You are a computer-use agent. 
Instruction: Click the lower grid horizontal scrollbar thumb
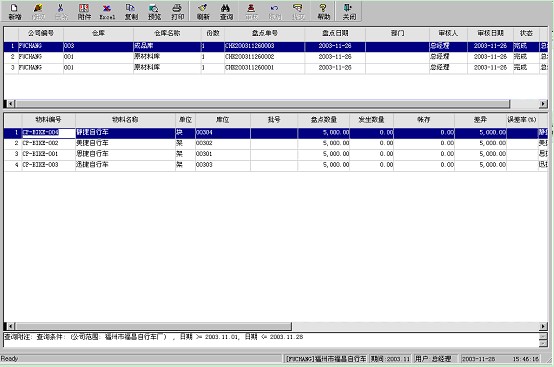click(x=153, y=326)
